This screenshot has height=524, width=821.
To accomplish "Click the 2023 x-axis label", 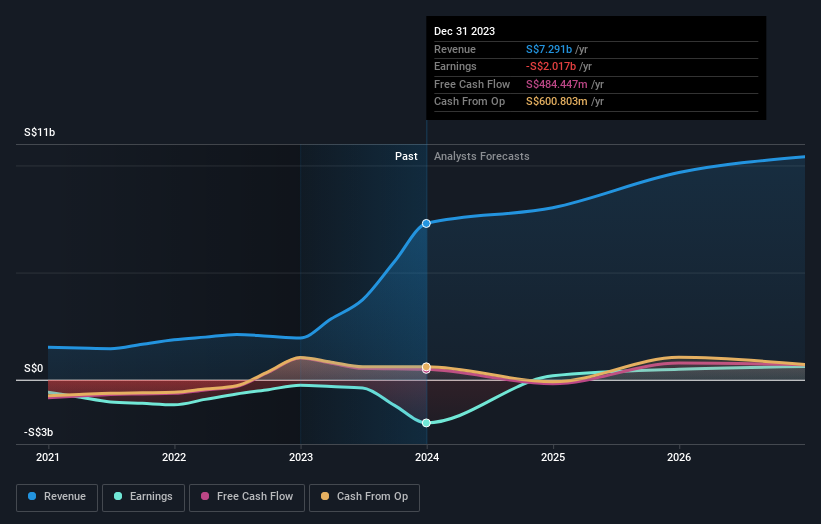I will pyautogui.click(x=301, y=457).
